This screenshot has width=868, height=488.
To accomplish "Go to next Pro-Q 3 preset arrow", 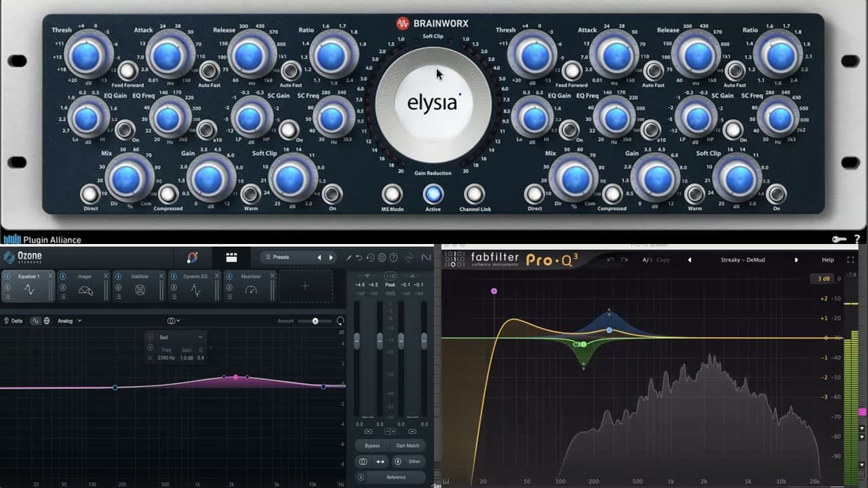I will click(796, 260).
